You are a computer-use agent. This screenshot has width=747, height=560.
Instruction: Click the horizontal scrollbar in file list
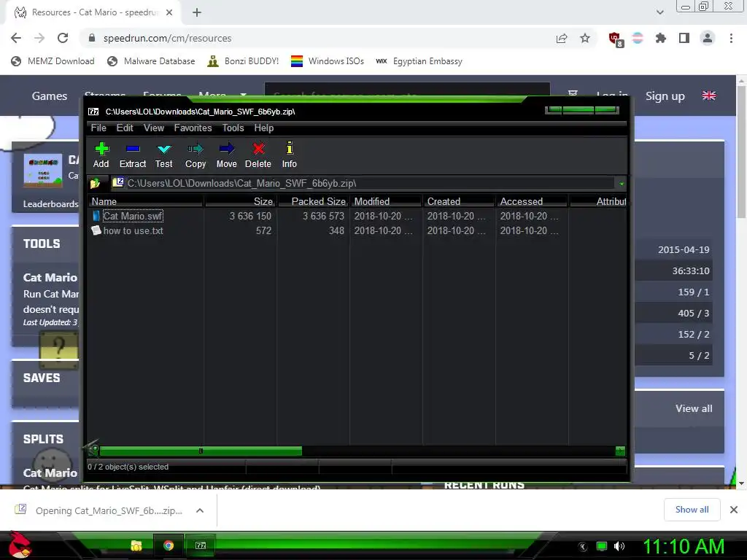(201, 451)
